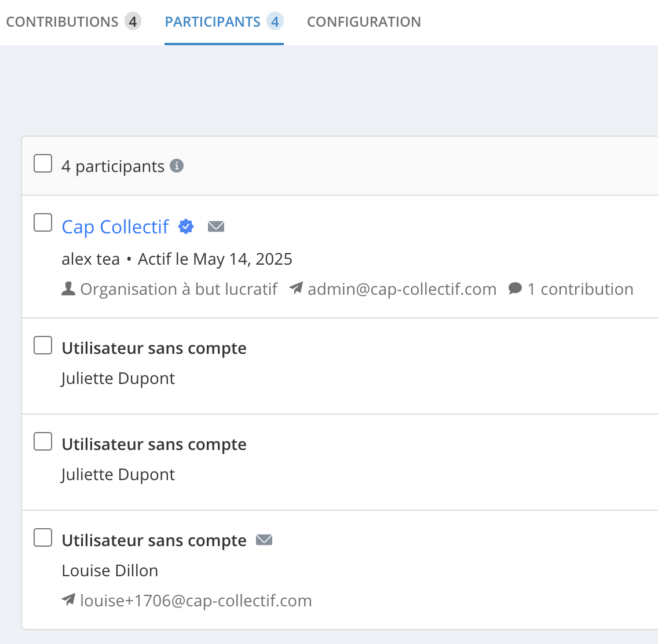Screen dimensions: 658x644
Task: Open the Cap Collectif profile link
Action: click(115, 227)
